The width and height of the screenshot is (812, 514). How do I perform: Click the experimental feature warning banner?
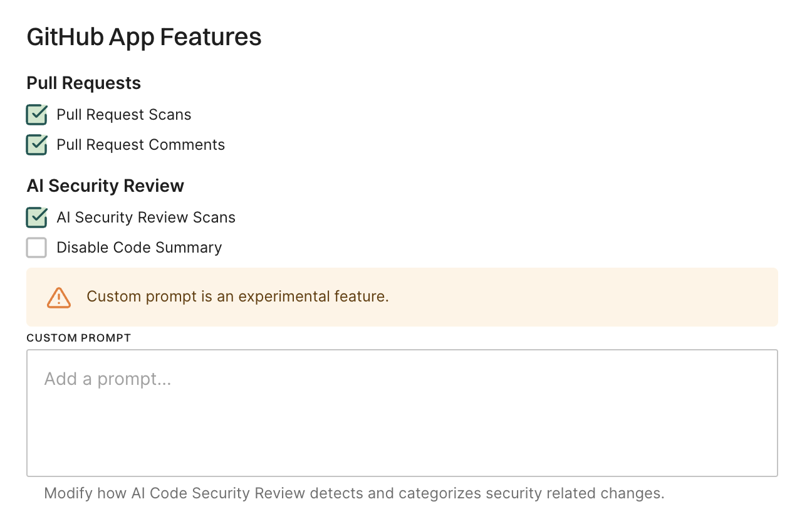point(401,297)
